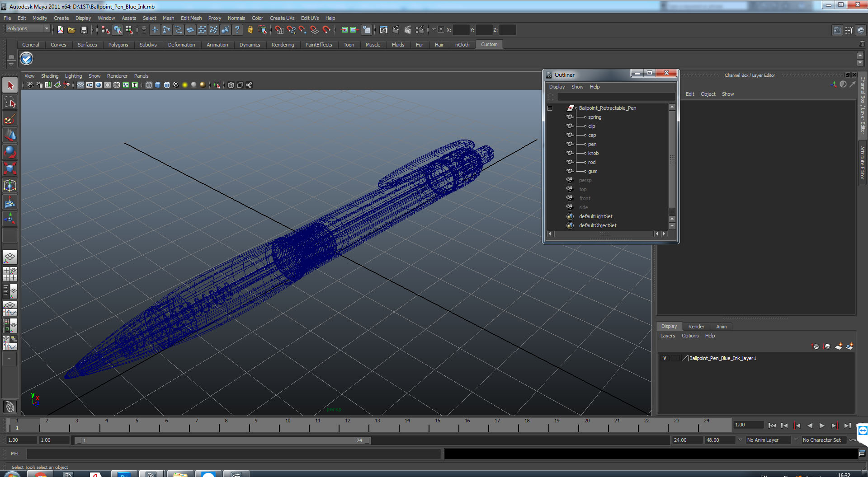
Task: Click the Open Scene folder icon
Action: pos(71,30)
